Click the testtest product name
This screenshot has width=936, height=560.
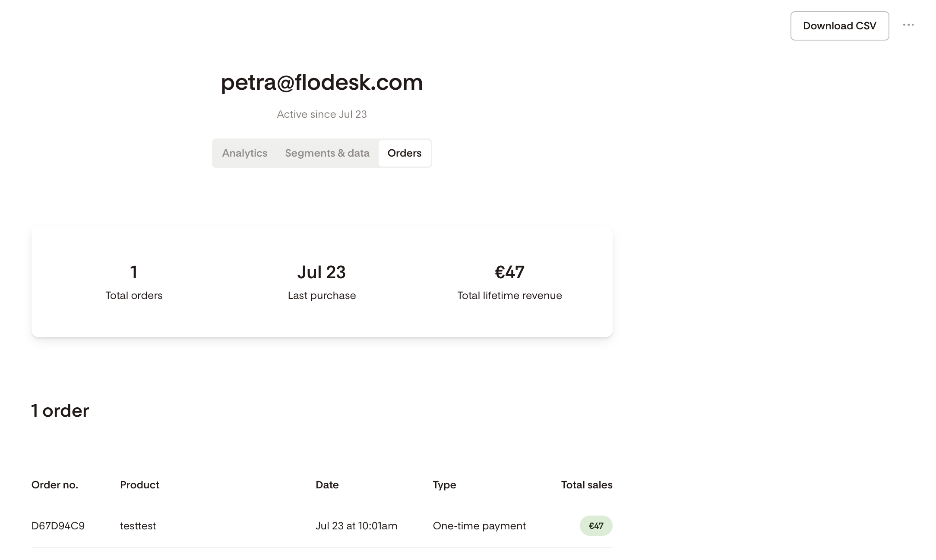coord(138,526)
